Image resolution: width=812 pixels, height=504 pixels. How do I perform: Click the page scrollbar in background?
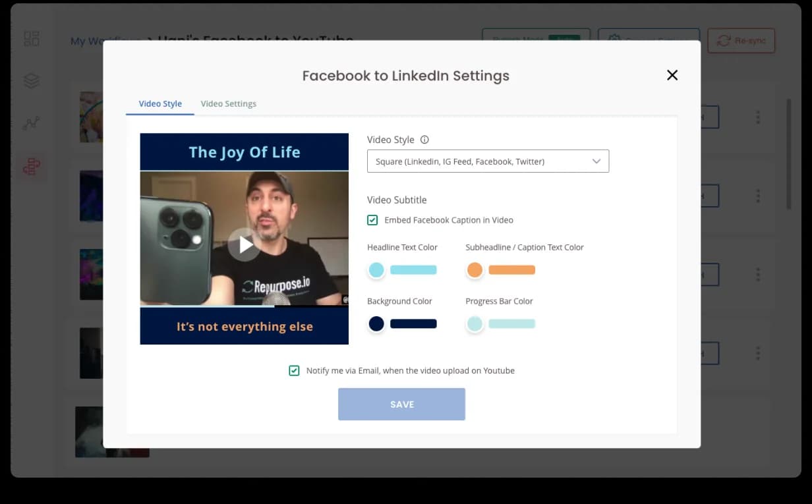click(x=789, y=155)
